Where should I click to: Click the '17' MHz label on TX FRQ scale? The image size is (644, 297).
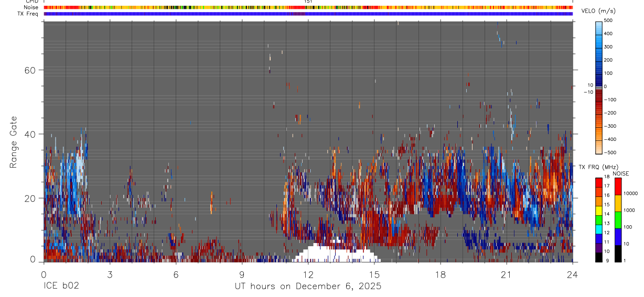pos(607,186)
